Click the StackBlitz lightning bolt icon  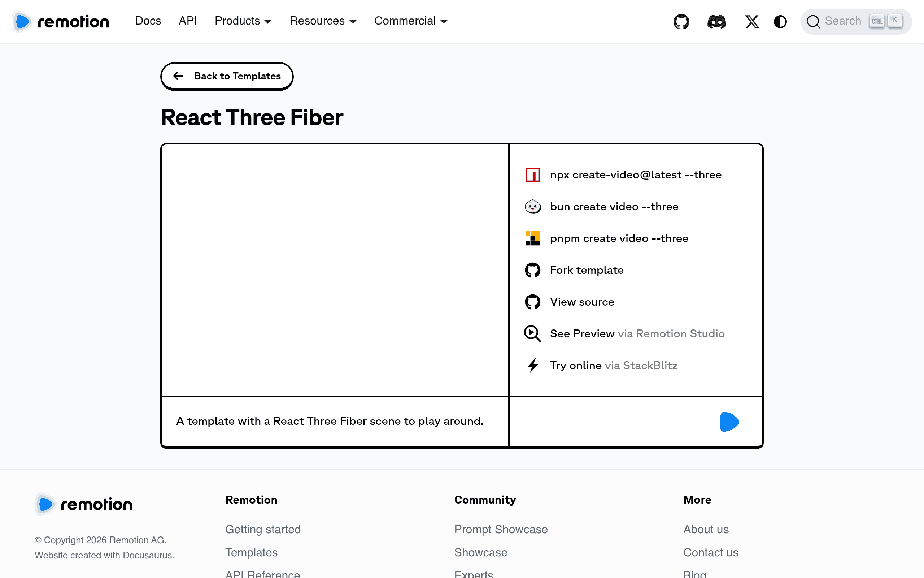click(x=533, y=365)
